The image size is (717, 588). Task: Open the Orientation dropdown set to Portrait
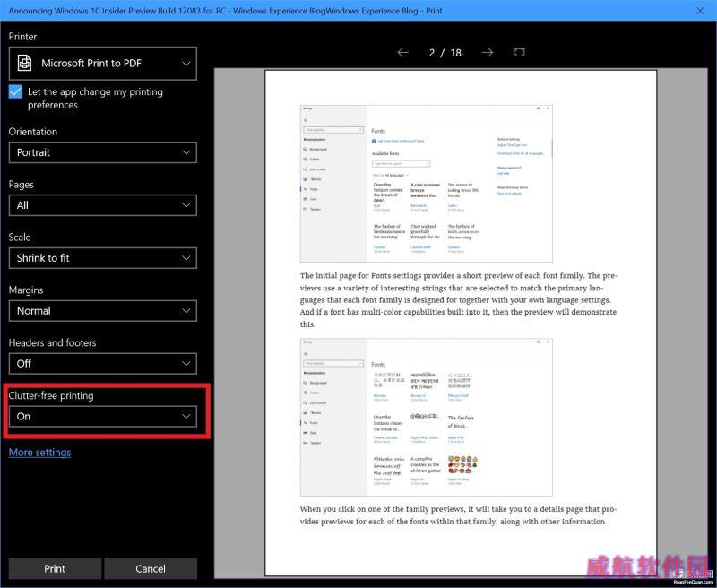pyautogui.click(x=103, y=152)
